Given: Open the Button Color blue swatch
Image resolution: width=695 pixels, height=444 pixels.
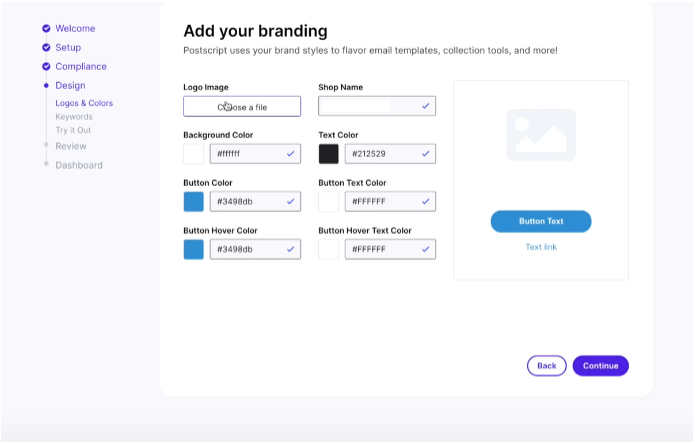Looking at the screenshot, I should [194, 202].
